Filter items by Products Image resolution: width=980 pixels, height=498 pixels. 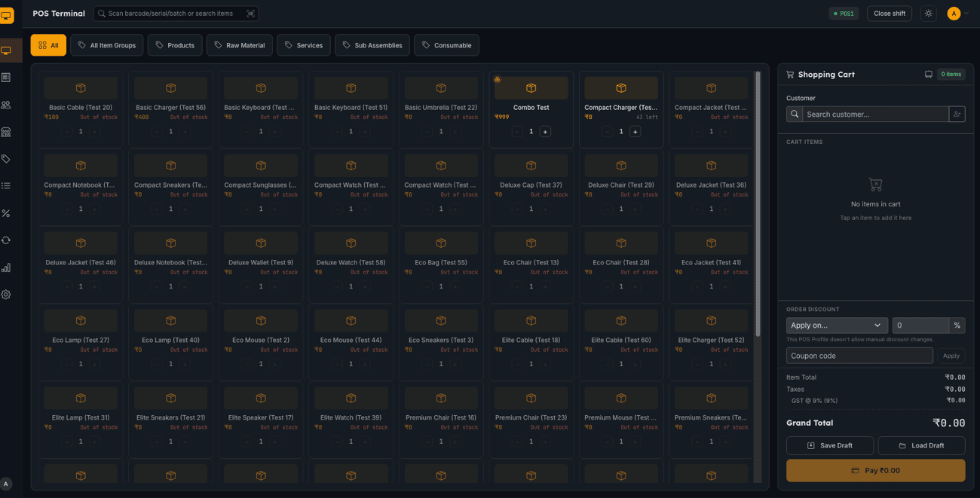click(x=175, y=45)
